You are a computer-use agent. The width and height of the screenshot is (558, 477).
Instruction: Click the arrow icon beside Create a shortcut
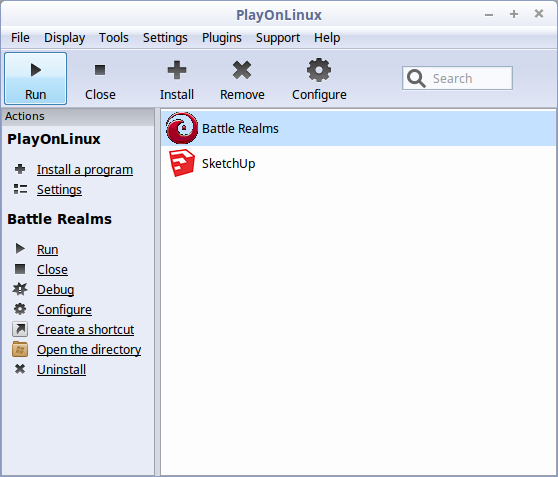20,329
